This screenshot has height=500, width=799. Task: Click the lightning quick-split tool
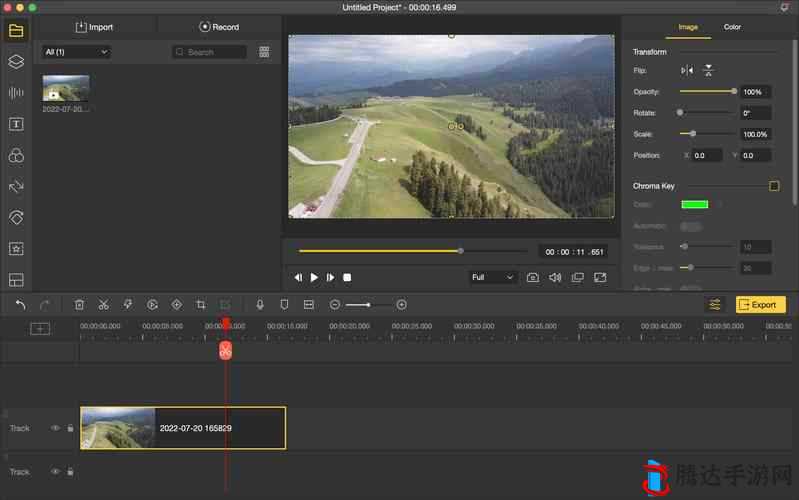pyautogui.click(x=128, y=305)
